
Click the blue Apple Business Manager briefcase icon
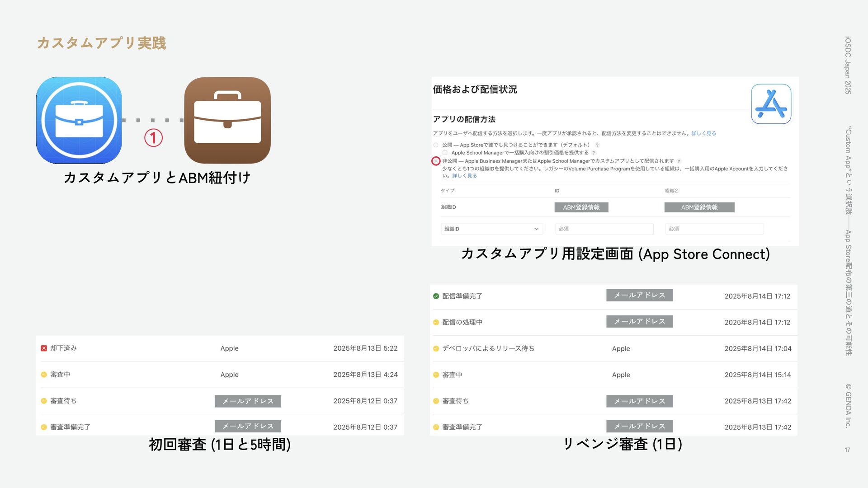[x=79, y=120]
